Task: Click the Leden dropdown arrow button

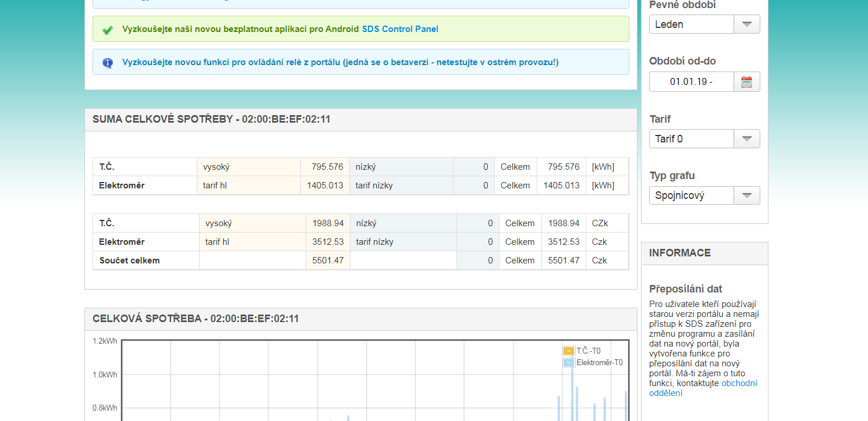Action: coord(747,24)
